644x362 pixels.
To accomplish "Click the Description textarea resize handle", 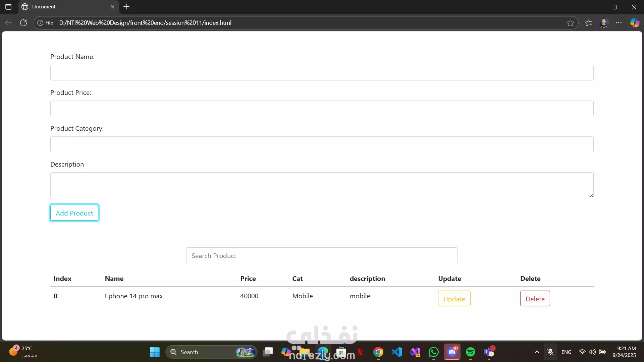I will (x=591, y=196).
